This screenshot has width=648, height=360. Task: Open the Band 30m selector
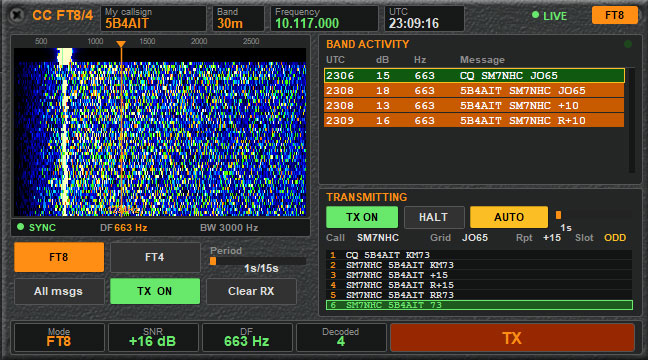coord(238,19)
